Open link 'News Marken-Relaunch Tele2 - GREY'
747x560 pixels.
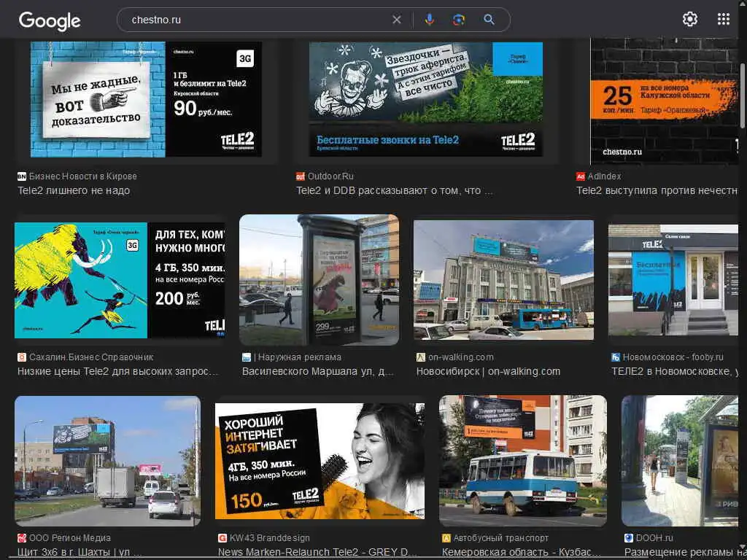click(317, 553)
